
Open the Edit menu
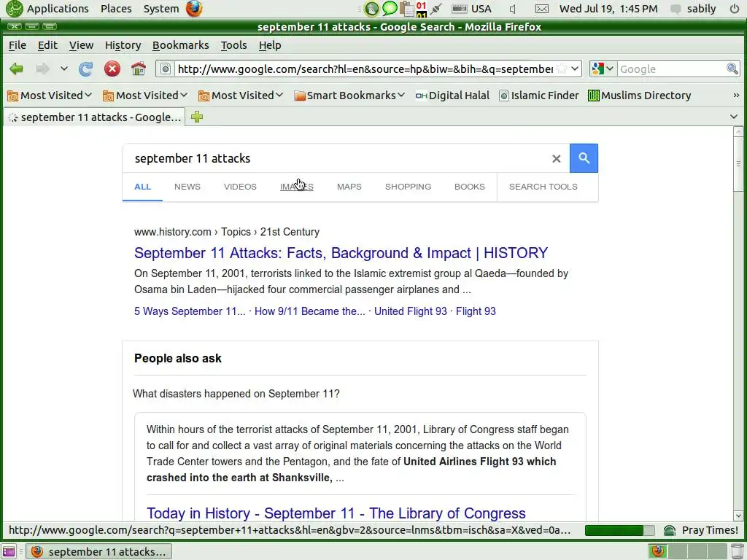click(47, 45)
